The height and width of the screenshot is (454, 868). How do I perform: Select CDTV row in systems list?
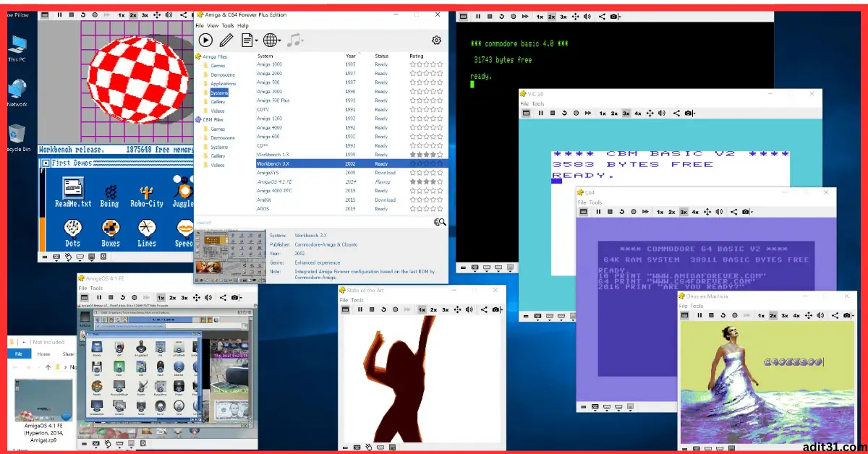[351, 109]
